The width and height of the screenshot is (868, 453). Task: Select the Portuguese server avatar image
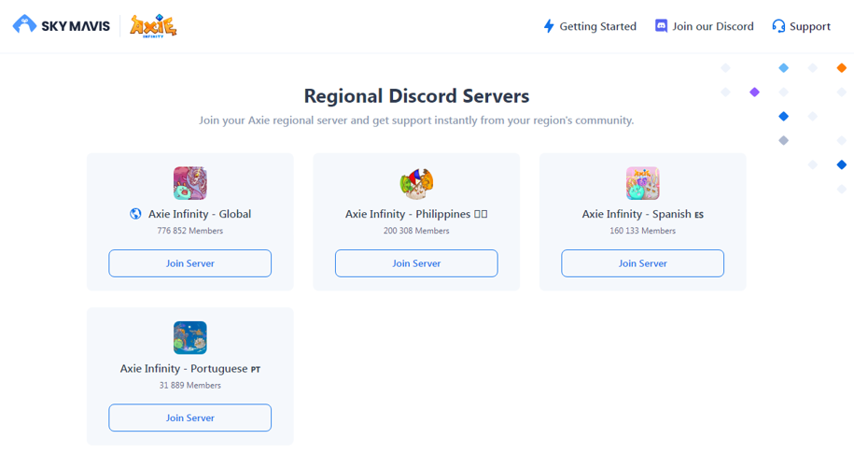(x=189, y=337)
